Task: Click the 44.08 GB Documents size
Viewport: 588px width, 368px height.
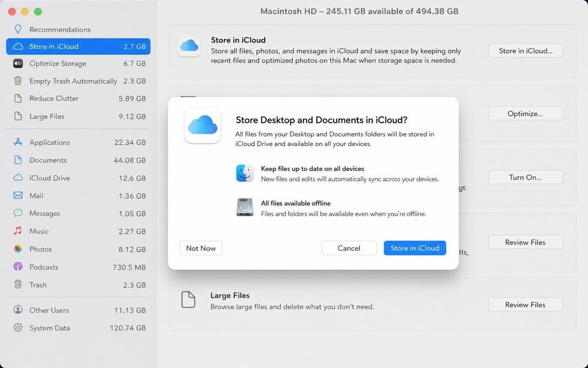Action: point(130,160)
